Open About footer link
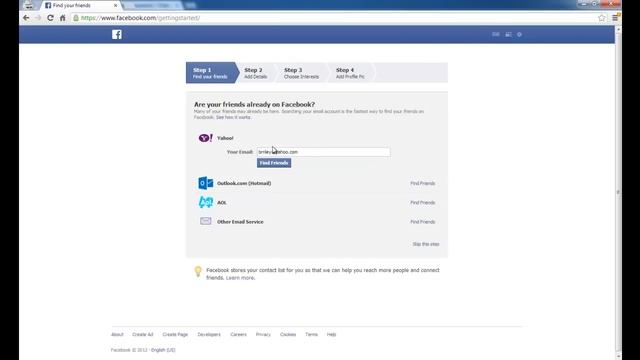640x360 pixels. click(117, 334)
